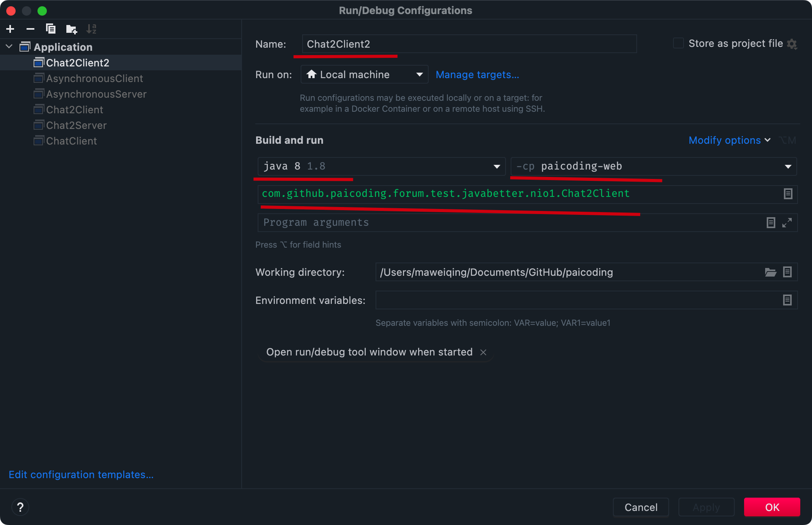
Task: Open the -cp paicoding-web classpath dropdown
Action: pos(788,167)
